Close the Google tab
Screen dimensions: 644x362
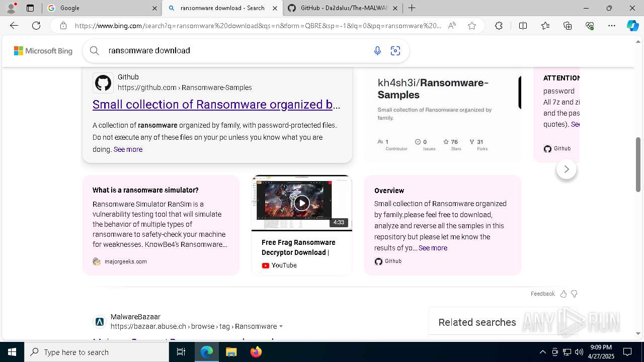point(154,8)
